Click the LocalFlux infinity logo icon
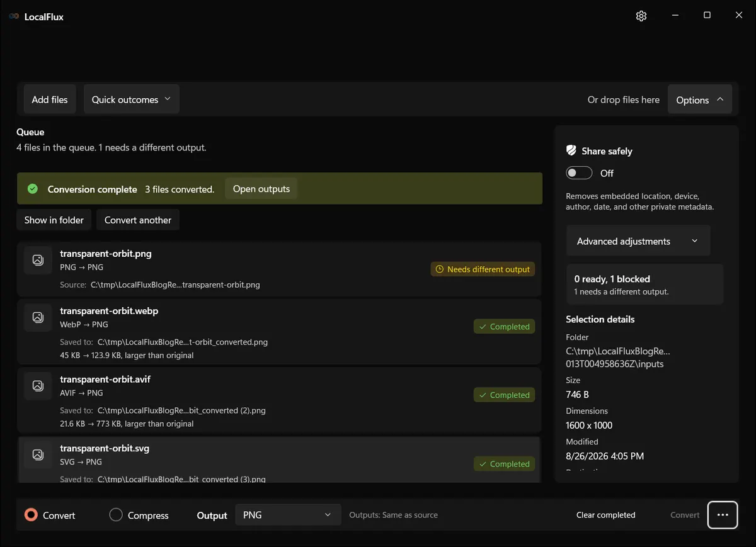The width and height of the screenshot is (756, 547). [14, 16]
